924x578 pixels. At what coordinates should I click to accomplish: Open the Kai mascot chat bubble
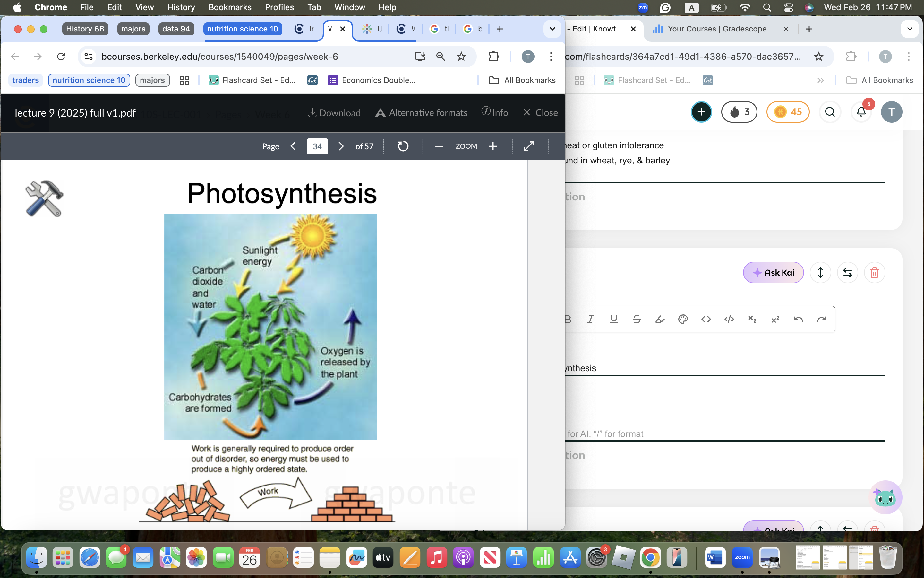point(886,497)
